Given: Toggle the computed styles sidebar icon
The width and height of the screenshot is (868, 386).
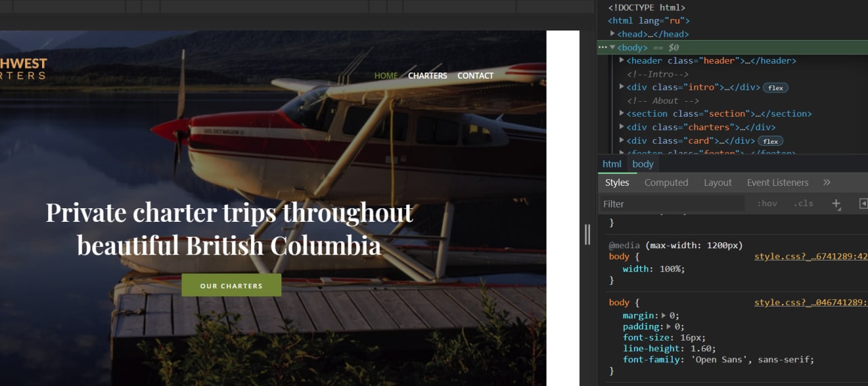Looking at the screenshot, I should tap(863, 204).
